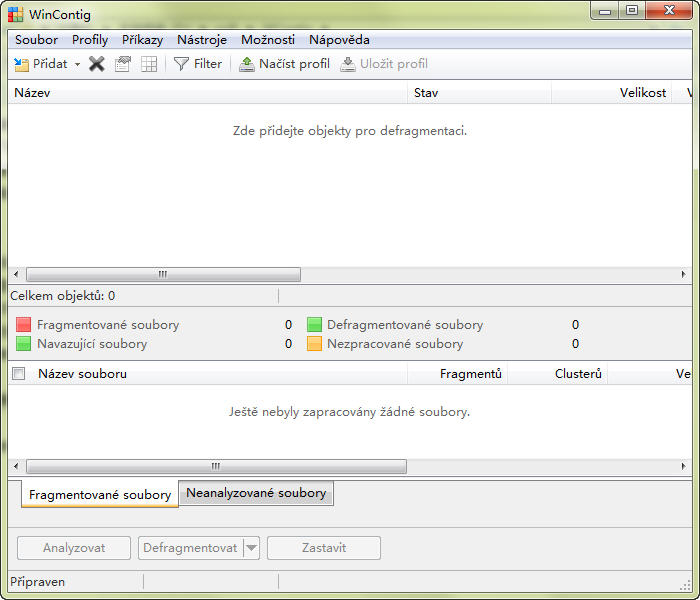Open the Defragmentovat split-button arrow
The width and height of the screenshot is (700, 600).
[251, 548]
